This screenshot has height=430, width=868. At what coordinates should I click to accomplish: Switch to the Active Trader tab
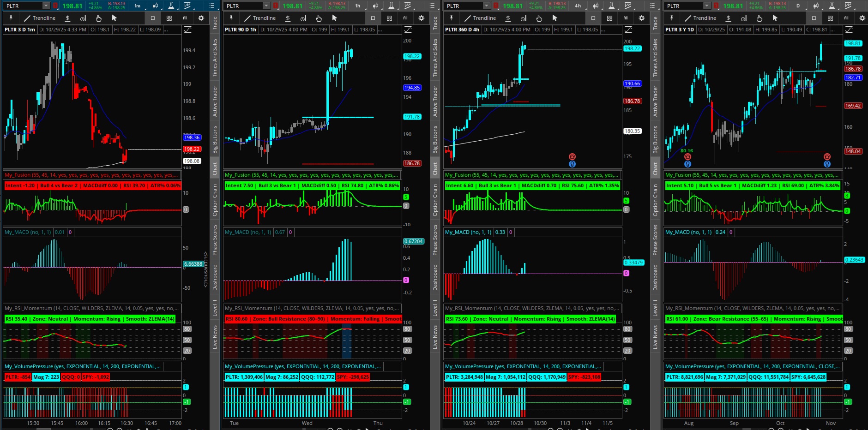click(214, 98)
